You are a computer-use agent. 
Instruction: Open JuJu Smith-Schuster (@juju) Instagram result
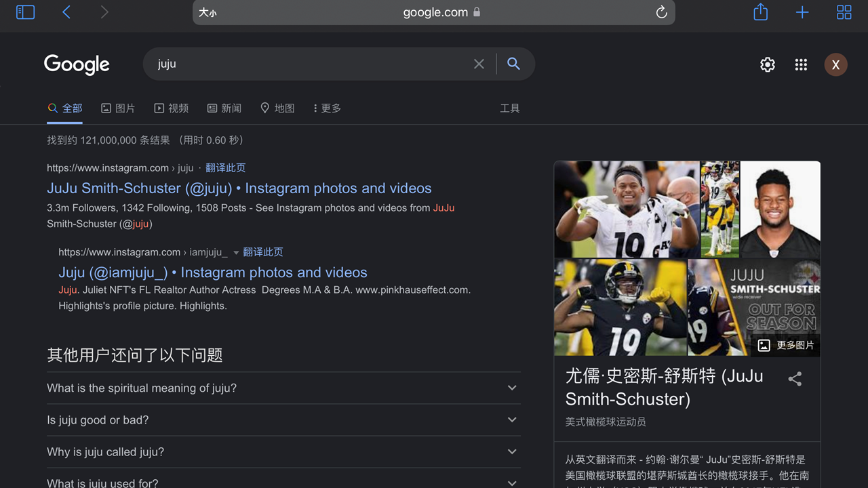(x=239, y=188)
